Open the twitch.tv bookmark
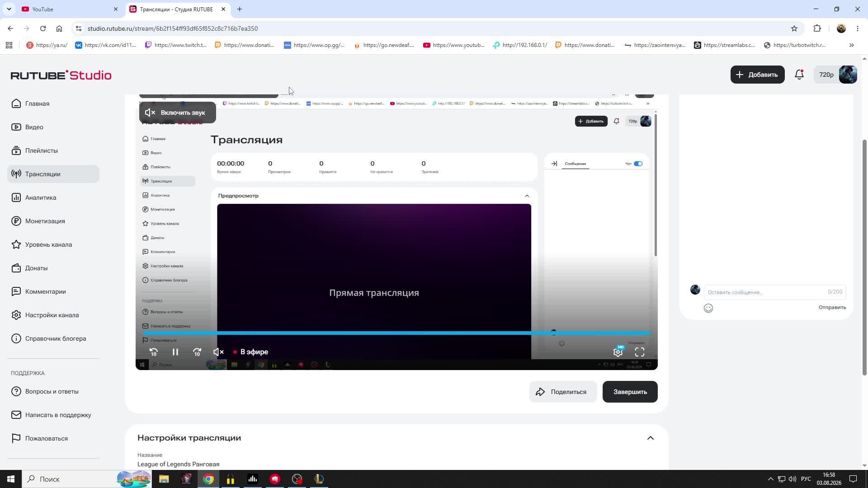868x488 pixels. click(175, 45)
